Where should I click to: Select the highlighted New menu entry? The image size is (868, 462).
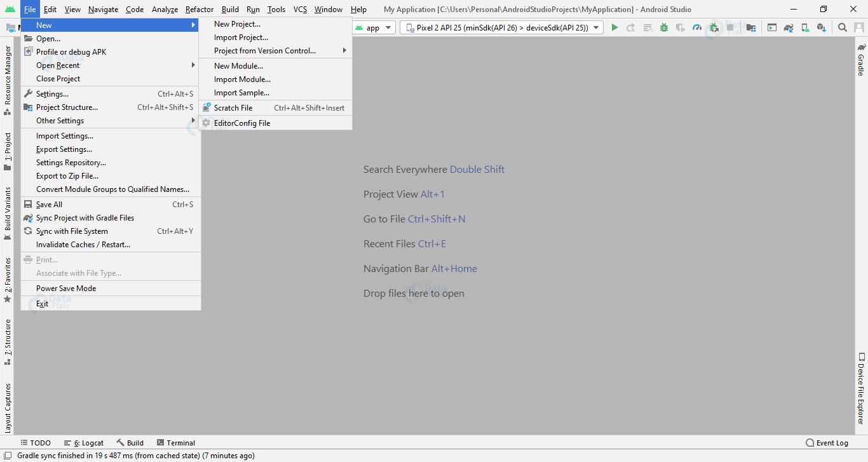pos(109,25)
